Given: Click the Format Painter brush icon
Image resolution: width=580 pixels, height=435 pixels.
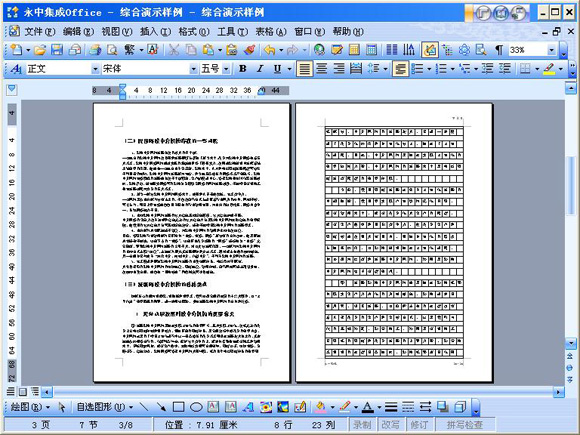Looking at the screenshot, I should click(x=249, y=50).
